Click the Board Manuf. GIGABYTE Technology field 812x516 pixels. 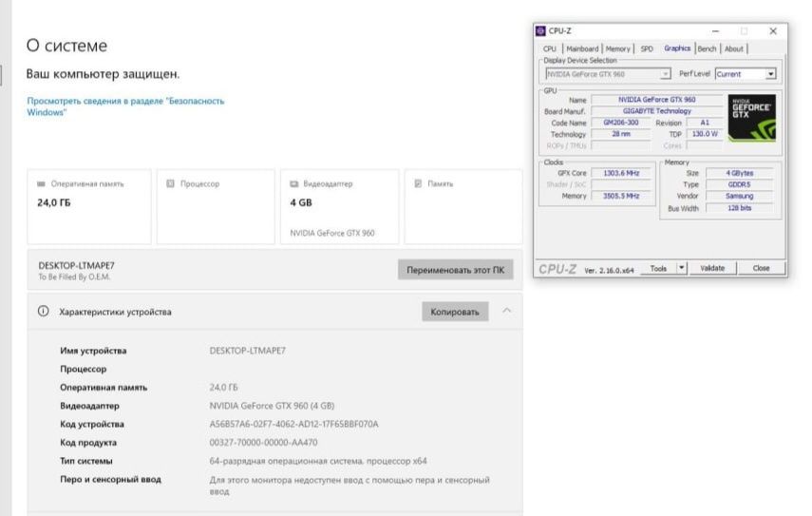pos(656,111)
